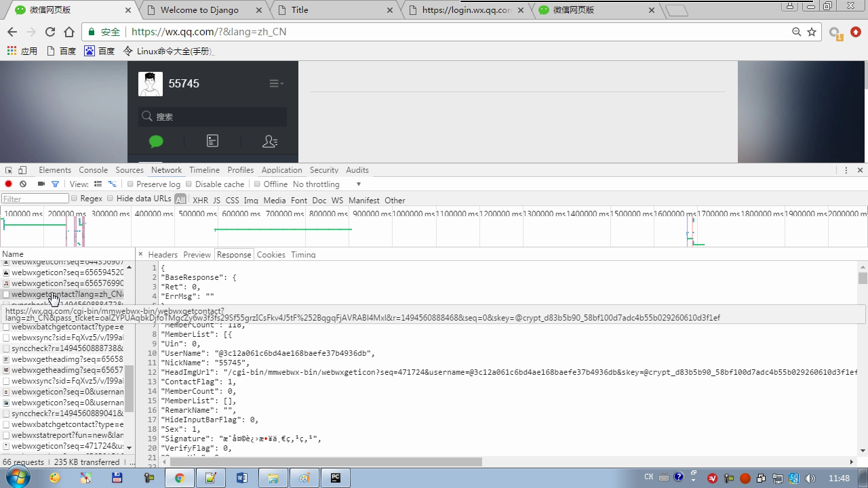This screenshot has height=488, width=868.
Task: Open the Application panel
Action: (x=281, y=170)
